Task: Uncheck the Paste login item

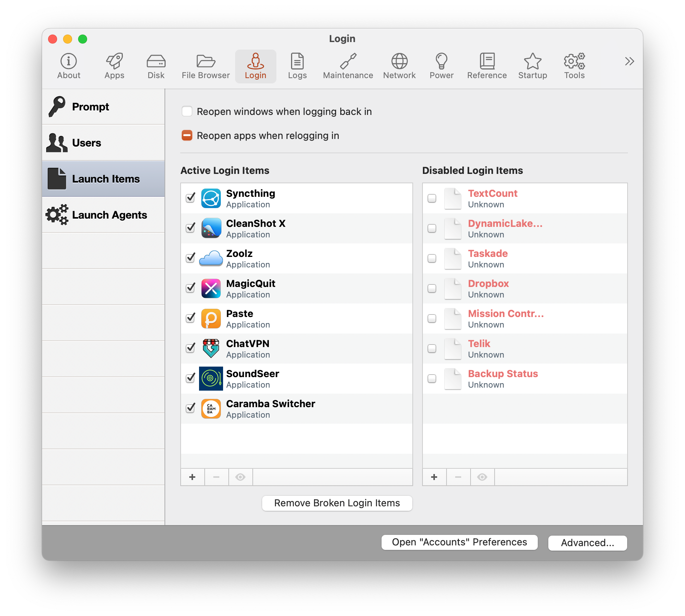Action: click(x=191, y=319)
